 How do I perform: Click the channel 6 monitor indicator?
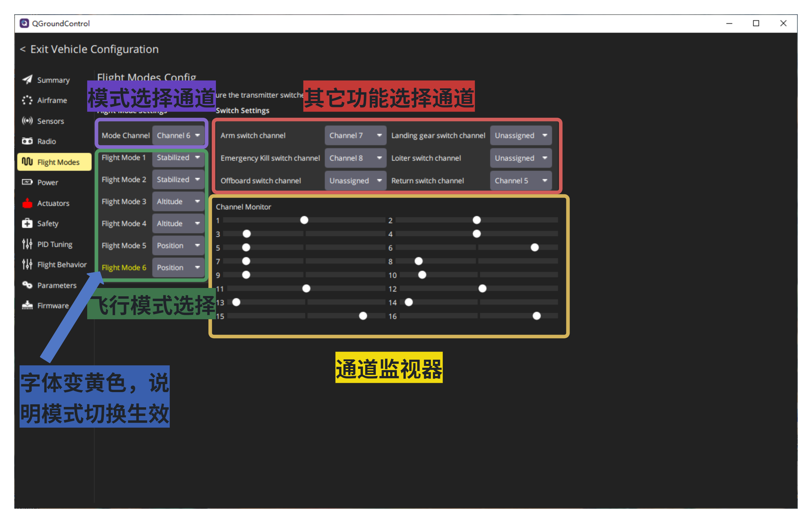point(535,248)
